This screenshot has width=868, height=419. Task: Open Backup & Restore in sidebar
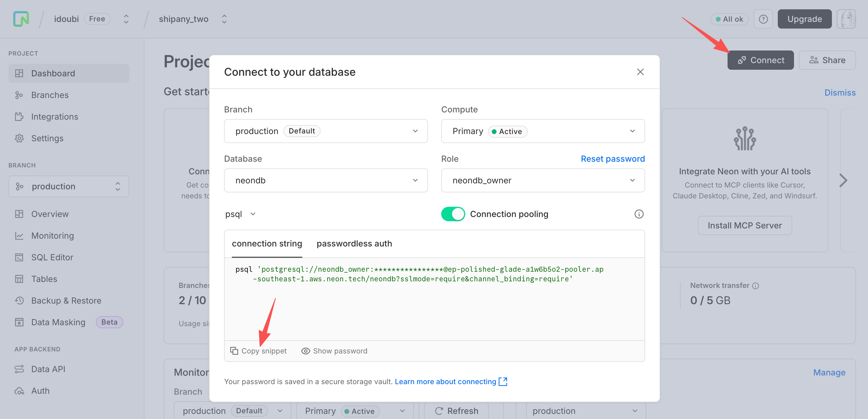tap(66, 301)
